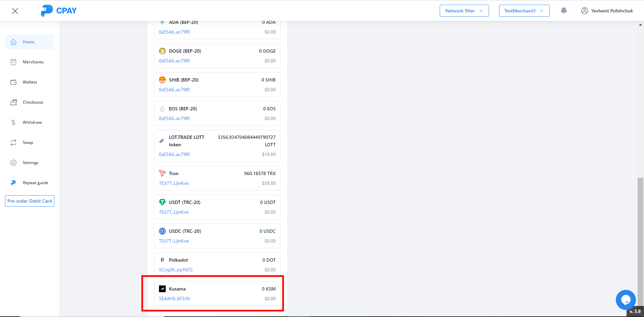This screenshot has width=644, height=317.
Task: Click the notification bell icon
Action: (564, 11)
